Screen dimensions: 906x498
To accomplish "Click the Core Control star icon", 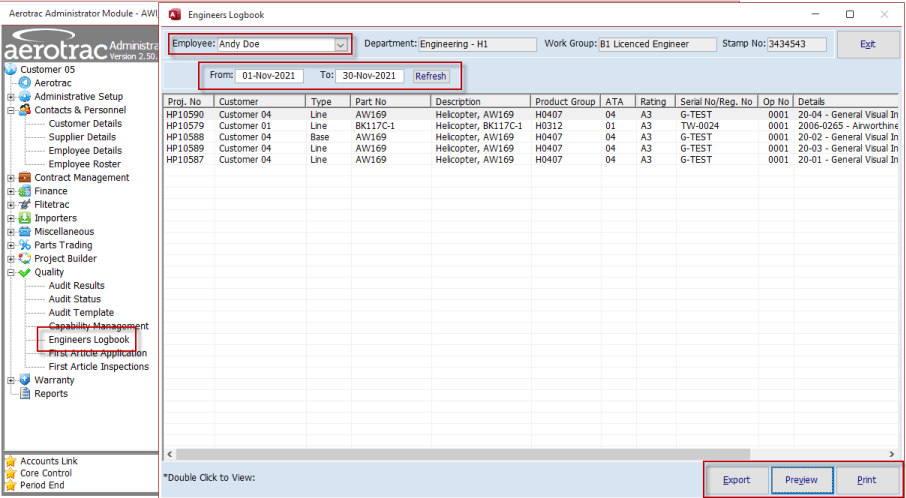I will [10, 473].
